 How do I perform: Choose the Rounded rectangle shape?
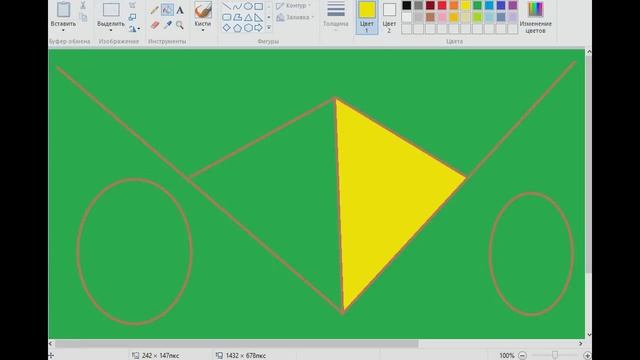[x=227, y=17]
